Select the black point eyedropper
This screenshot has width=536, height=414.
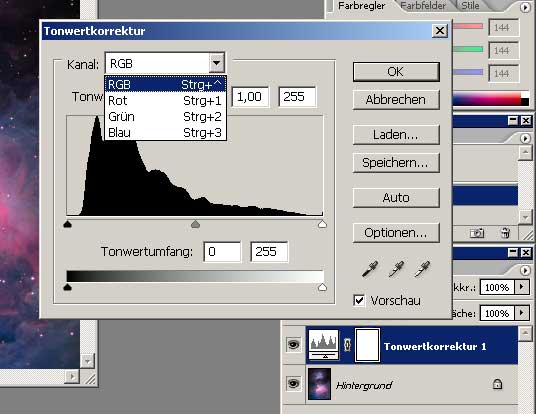click(x=370, y=269)
